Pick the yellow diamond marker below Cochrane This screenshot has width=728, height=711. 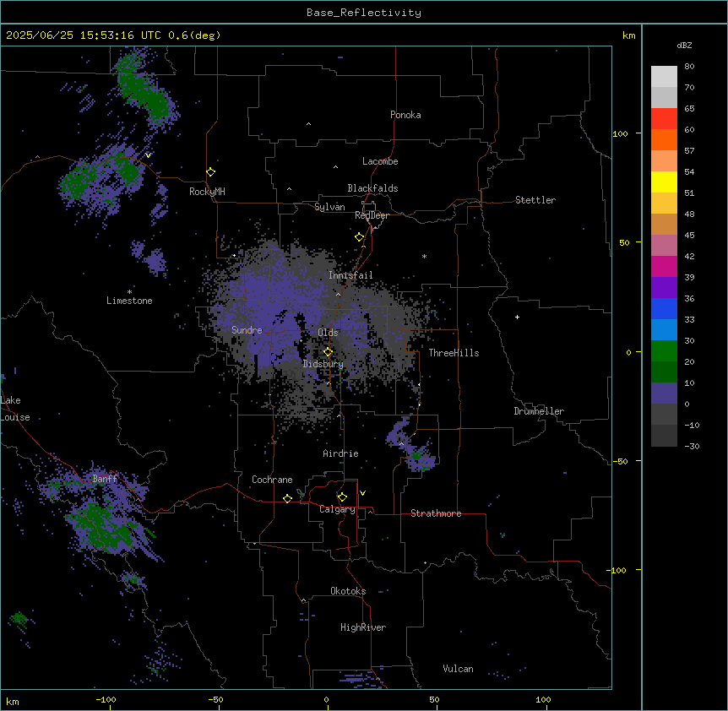[x=287, y=498]
